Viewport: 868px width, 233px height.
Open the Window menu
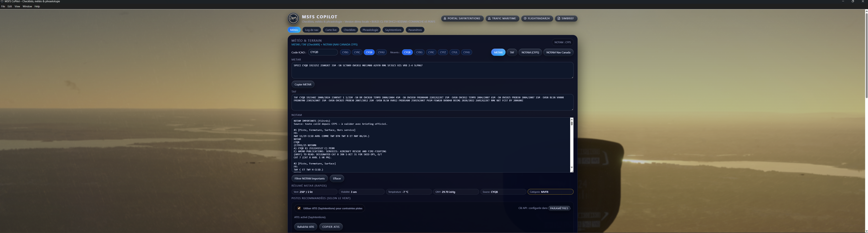(27, 6)
